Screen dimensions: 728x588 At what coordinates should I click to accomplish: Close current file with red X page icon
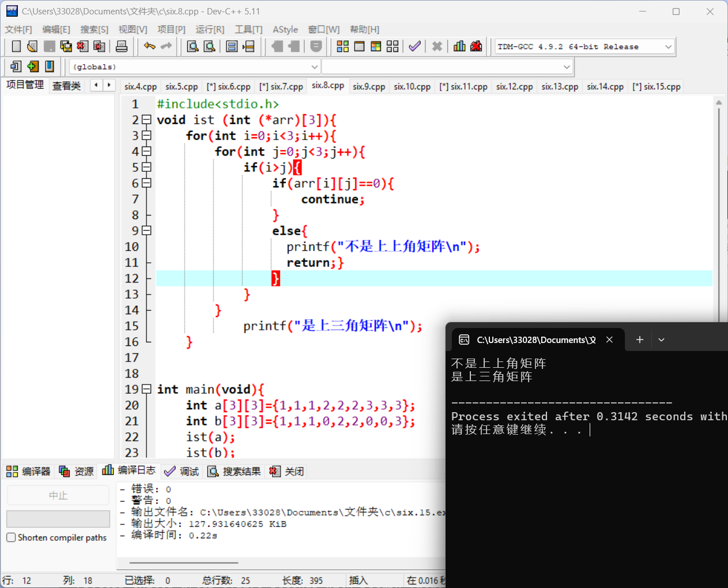point(82,46)
